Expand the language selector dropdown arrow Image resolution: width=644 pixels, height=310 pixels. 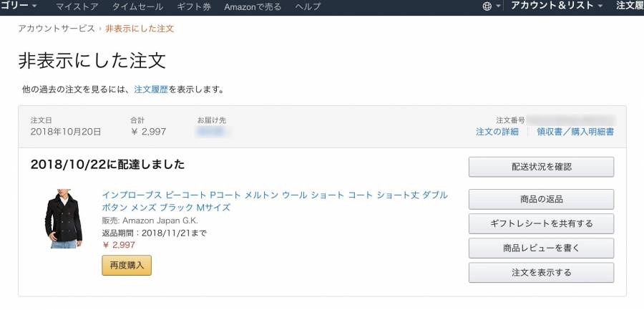point(498,6)
